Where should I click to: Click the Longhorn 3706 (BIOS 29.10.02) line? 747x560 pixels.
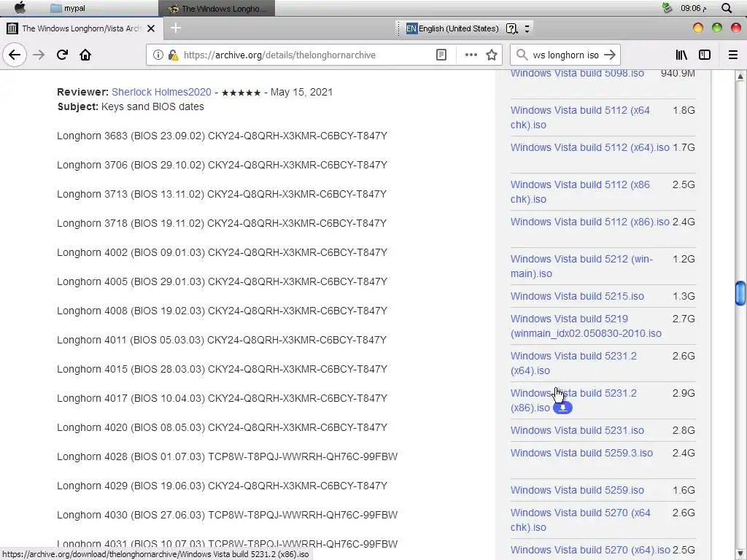click(222, 165)
